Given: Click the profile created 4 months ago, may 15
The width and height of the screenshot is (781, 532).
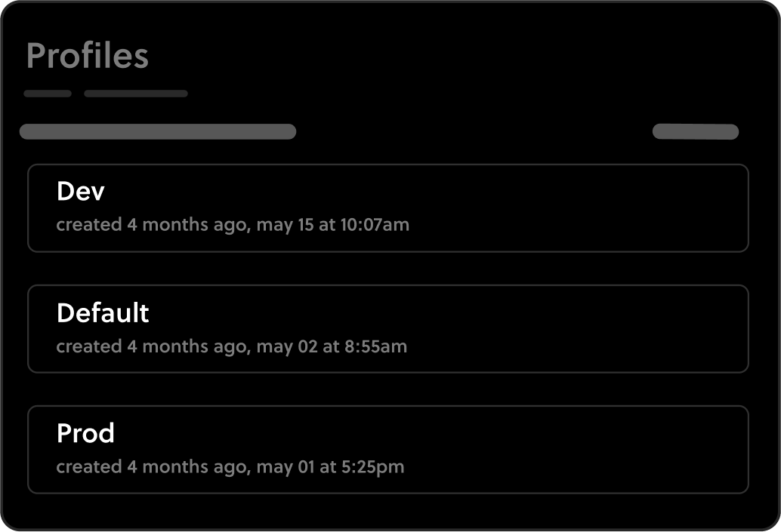Looking at the screenshot, I should pyautogui.click(x=388, y=208).
